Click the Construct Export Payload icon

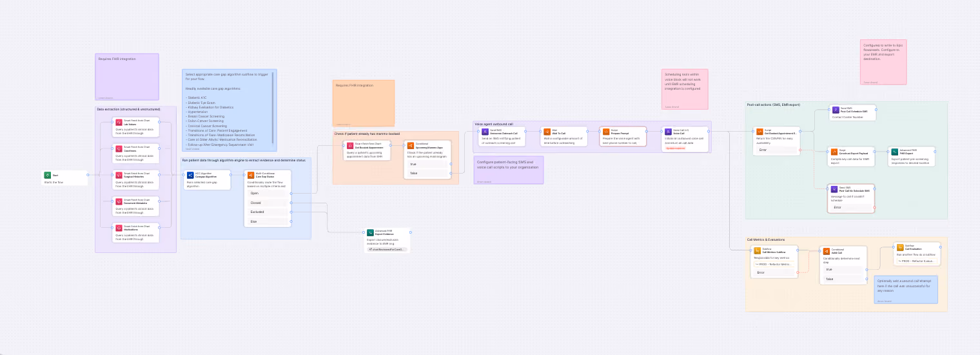click(834, 152)
